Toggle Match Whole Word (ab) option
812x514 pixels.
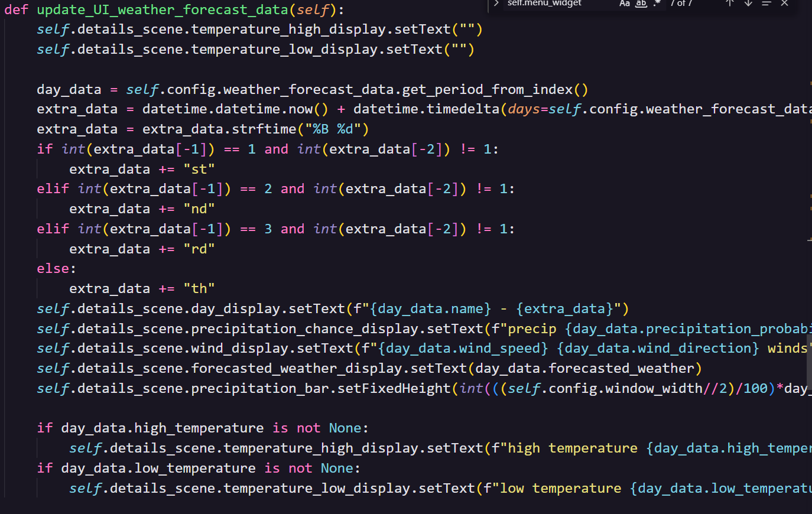click(641, 4)
